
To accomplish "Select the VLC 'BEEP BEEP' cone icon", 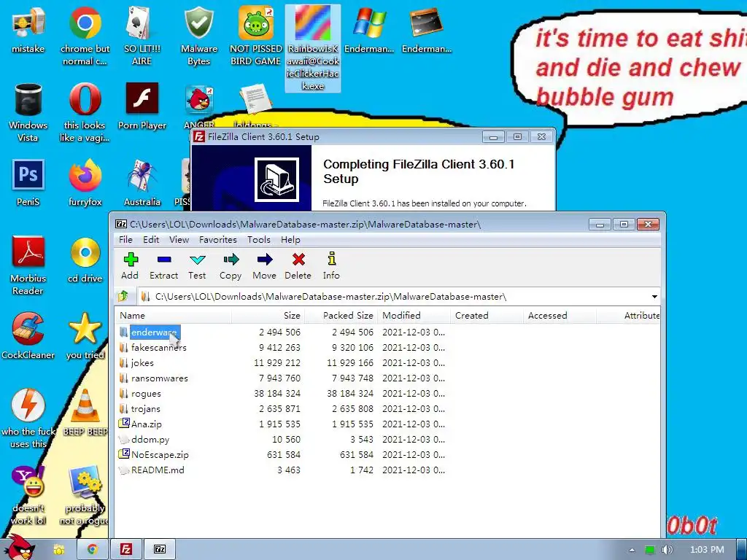I will pos(85,413).
